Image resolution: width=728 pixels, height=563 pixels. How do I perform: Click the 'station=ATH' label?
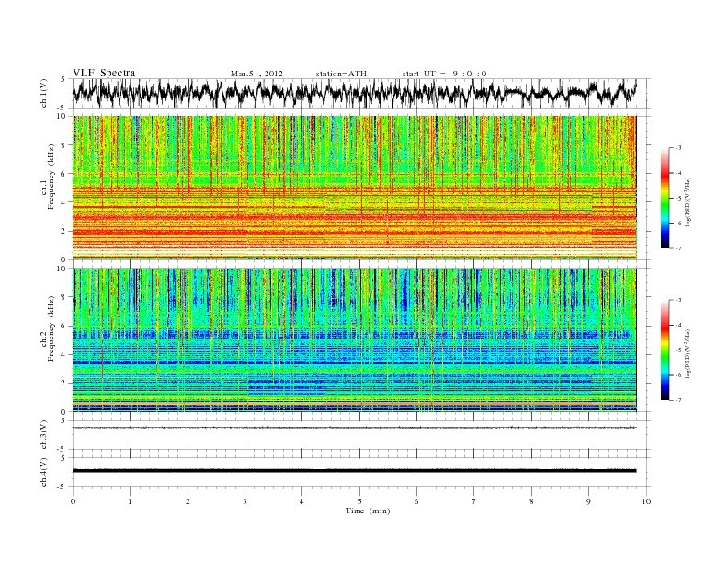[x=341, y=74]
